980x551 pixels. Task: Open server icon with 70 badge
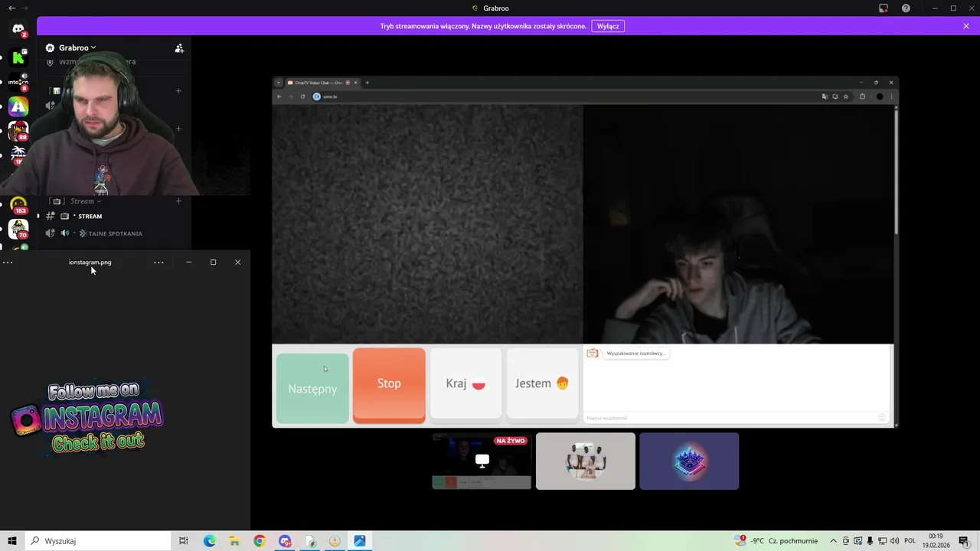(x=18, y=229)
